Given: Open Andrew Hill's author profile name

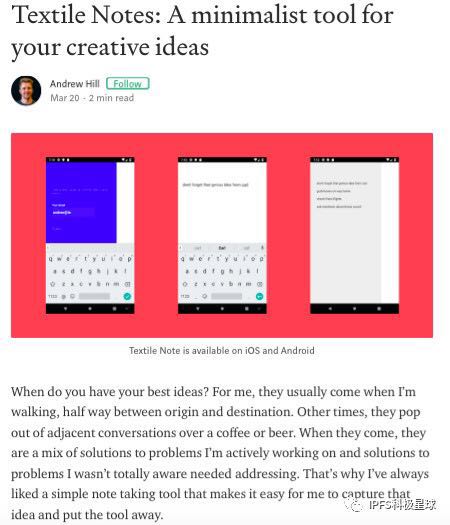Looking at the screenshot, I should [75, 84].
